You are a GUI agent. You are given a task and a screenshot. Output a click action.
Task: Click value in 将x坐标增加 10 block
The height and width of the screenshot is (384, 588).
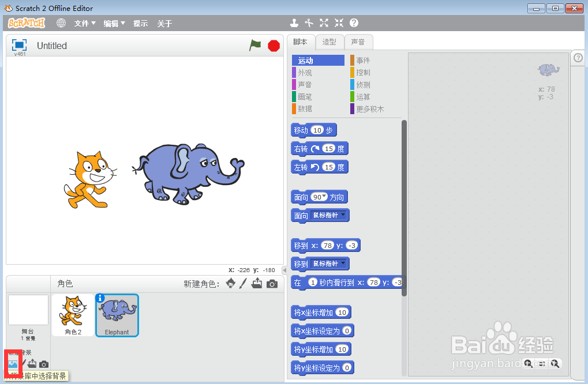342,313
